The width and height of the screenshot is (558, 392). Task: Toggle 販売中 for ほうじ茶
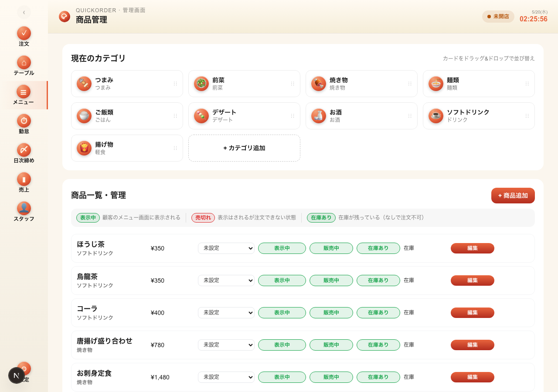tap(331, 248)
